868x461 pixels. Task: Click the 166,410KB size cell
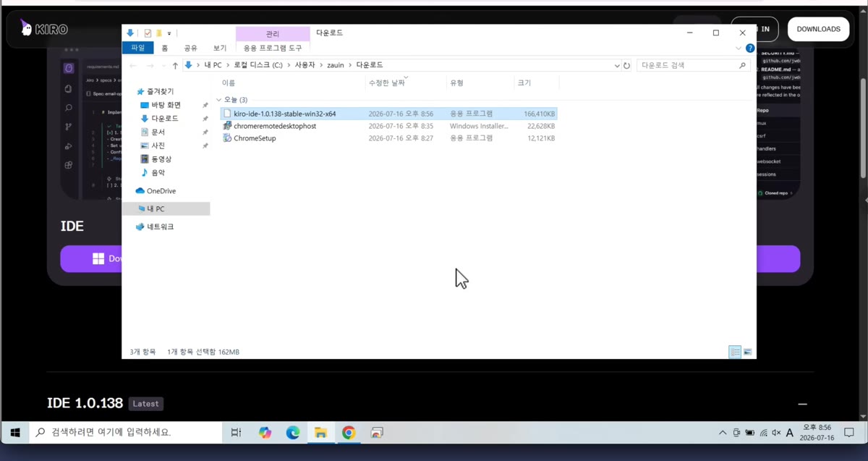(540, 114)
